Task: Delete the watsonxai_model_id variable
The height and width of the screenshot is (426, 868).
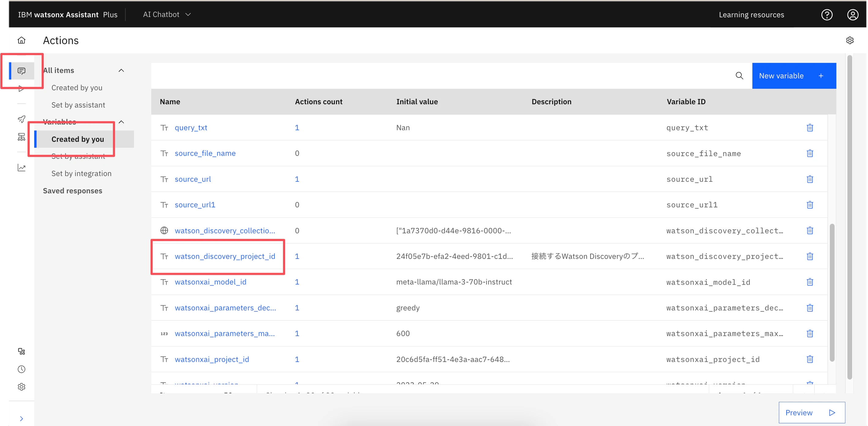Action: click(810, 282)
